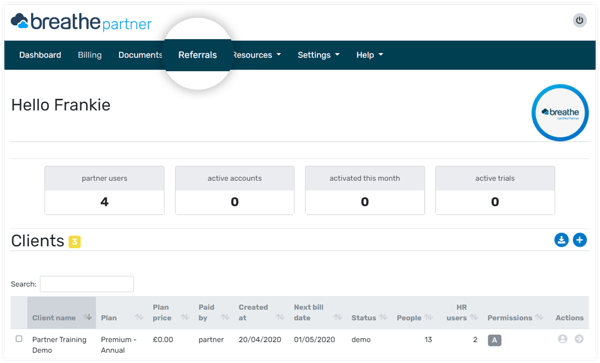Click the activated this month stat card

(365, 190)
